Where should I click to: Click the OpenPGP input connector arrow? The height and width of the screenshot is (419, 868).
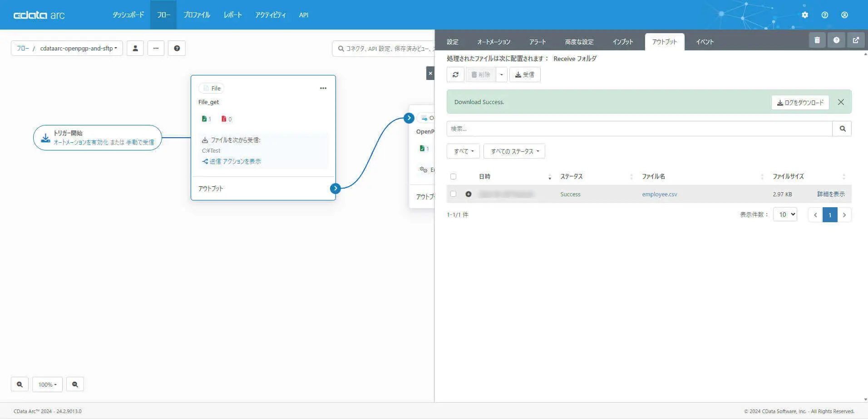tap(409, 118)
